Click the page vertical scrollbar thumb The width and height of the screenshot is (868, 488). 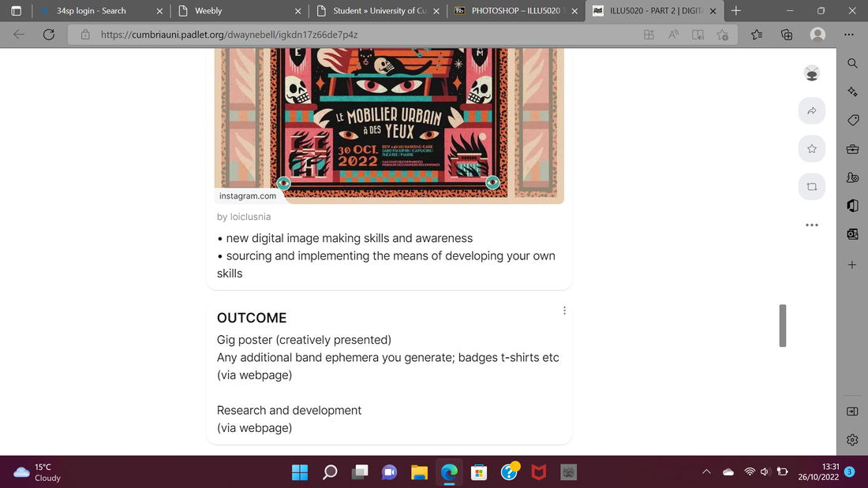click(782, 326)
